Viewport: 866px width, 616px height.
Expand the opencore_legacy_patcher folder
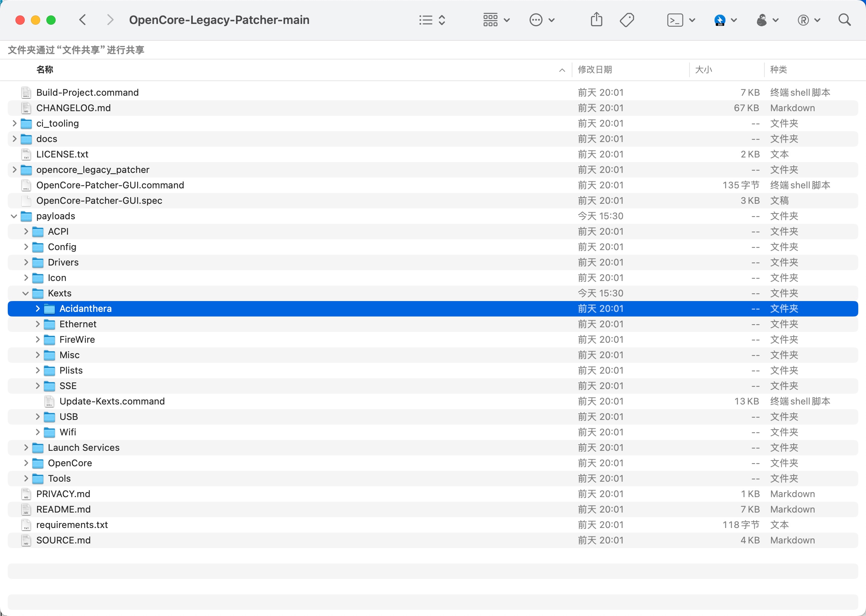coord(14,169)
